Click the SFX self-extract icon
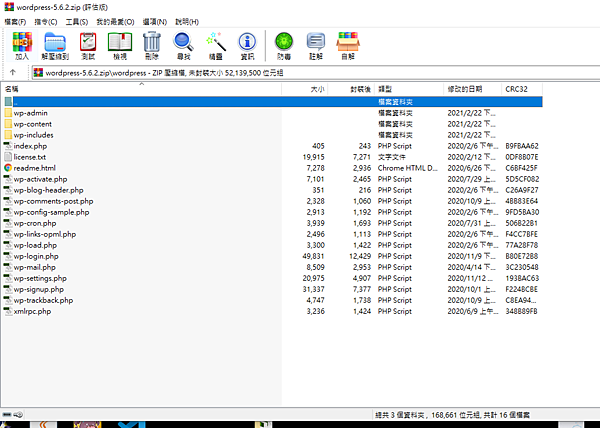The image size is (600, 428). coord(348,42)
